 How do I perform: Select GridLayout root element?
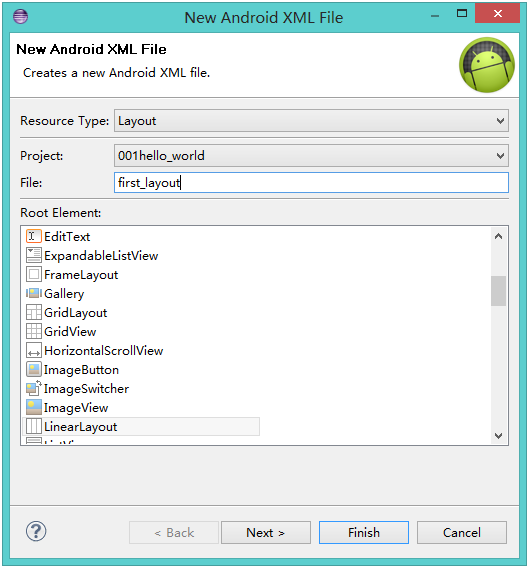(76, 313)
